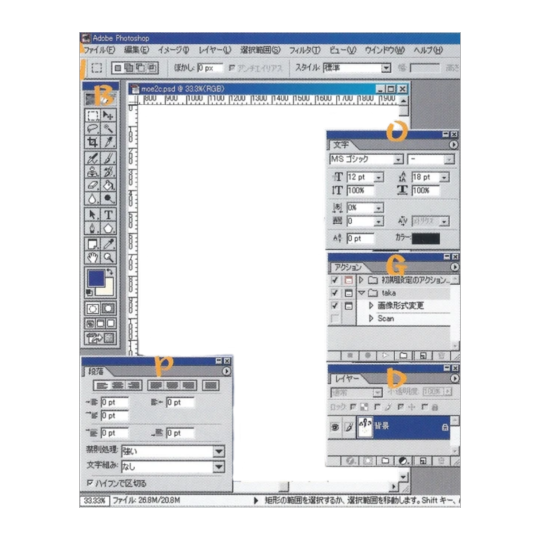The height and width of the screenshot is (540, 540).
Task: Select the Paintbrush tool
Action: [x=108, y=158]
